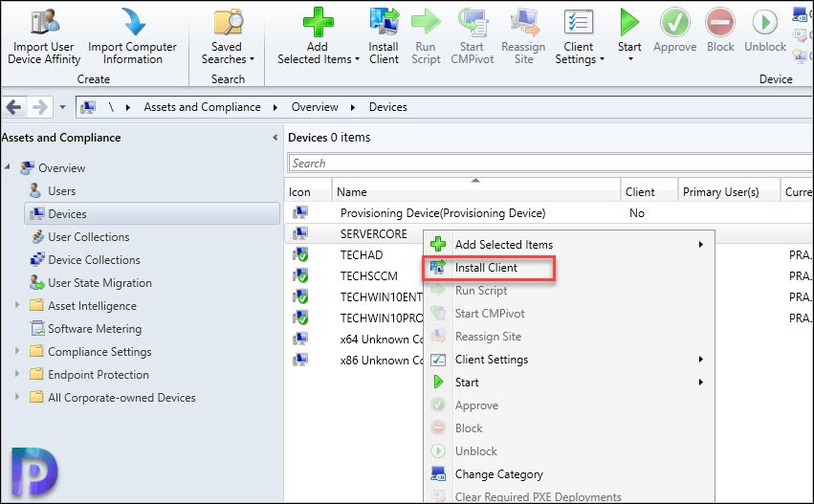Screen dimensions: 814x504
Task: Select User Collections tree node
Action: (89, 236)
